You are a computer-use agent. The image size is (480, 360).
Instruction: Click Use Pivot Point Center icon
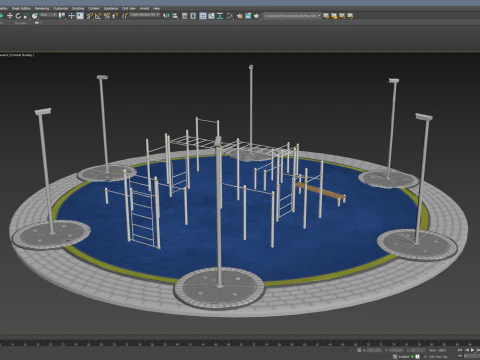click(62, 16)
